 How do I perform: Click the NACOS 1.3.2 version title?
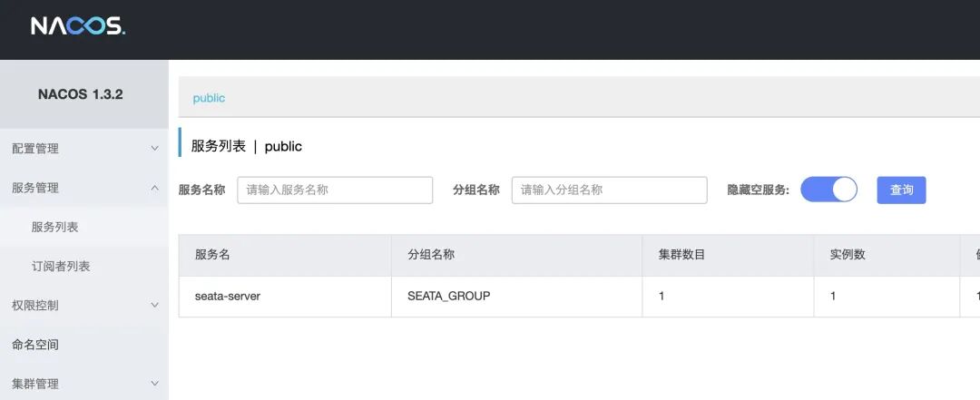click(x=80, y=94)
